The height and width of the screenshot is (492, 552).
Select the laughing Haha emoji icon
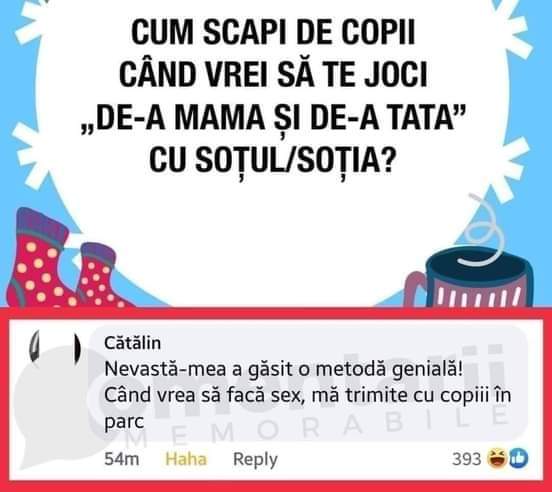[497, 459]
